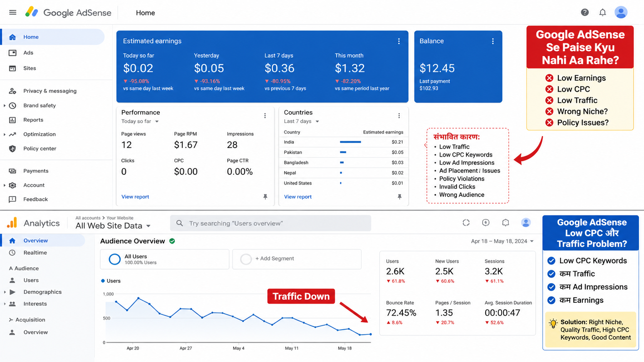
Task: Click View report under Countries
Action: point(298,197)
